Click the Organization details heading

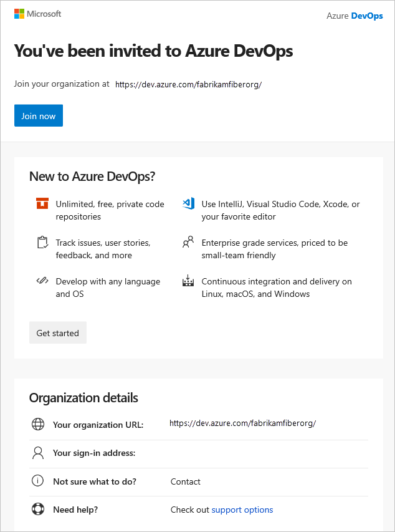pyautogui.click(x=83, y=398)
